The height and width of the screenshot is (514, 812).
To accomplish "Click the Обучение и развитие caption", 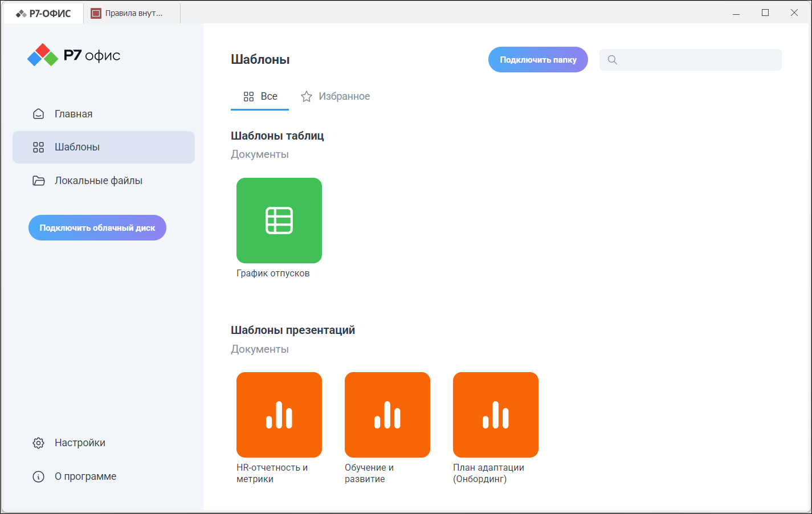I will pos(369,474).
